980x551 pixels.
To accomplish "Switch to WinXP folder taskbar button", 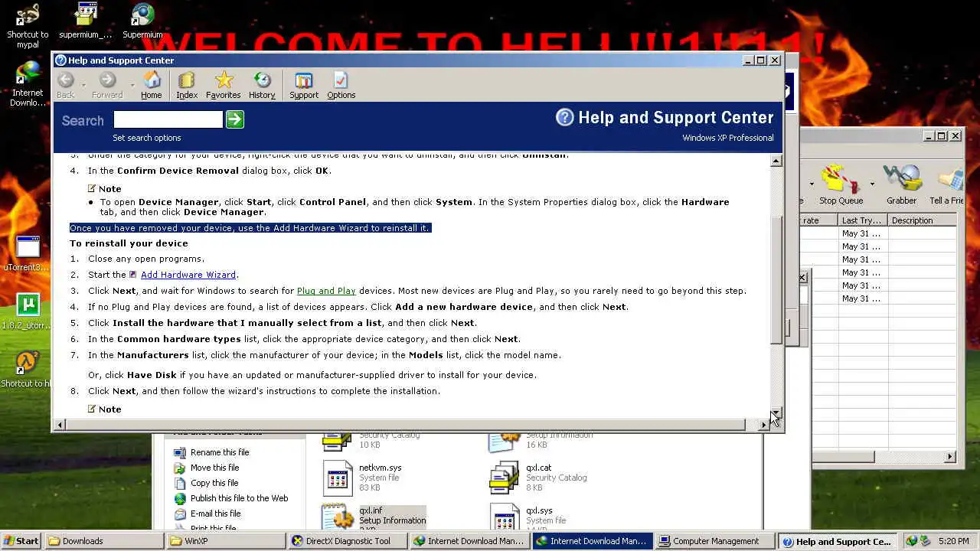I will [x=226, y=541].
